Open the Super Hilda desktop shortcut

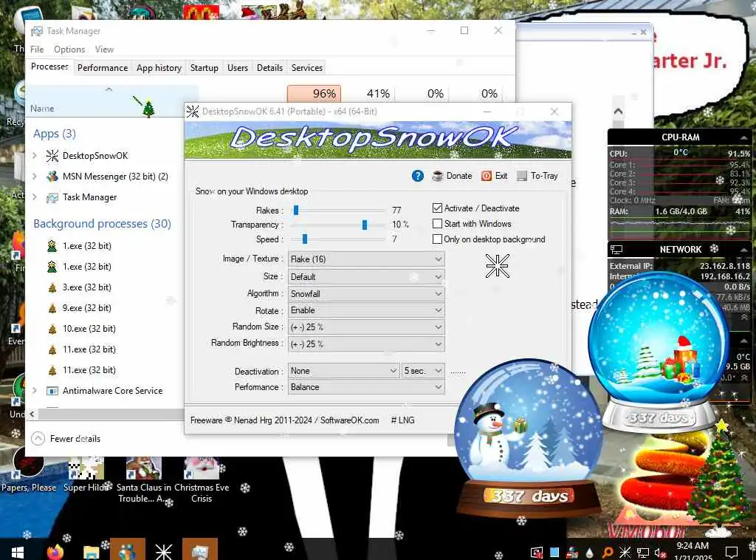pos(86,474)
